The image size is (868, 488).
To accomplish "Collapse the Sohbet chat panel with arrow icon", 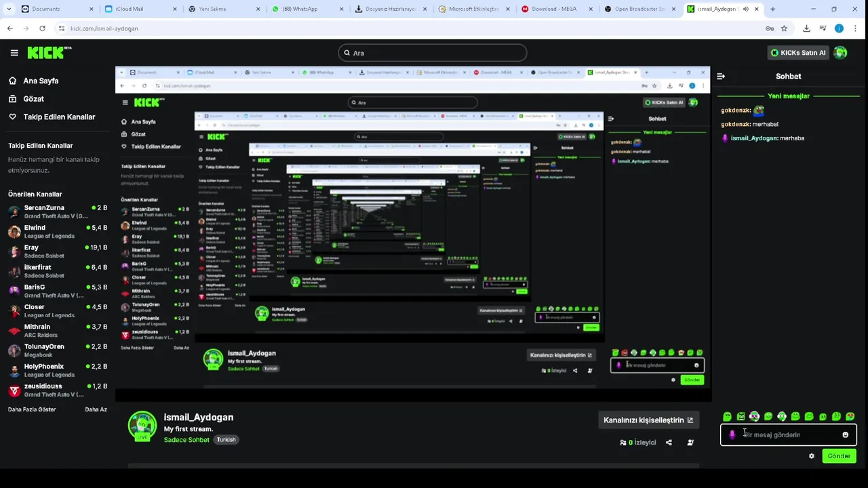I will click(x=721, y=77).
